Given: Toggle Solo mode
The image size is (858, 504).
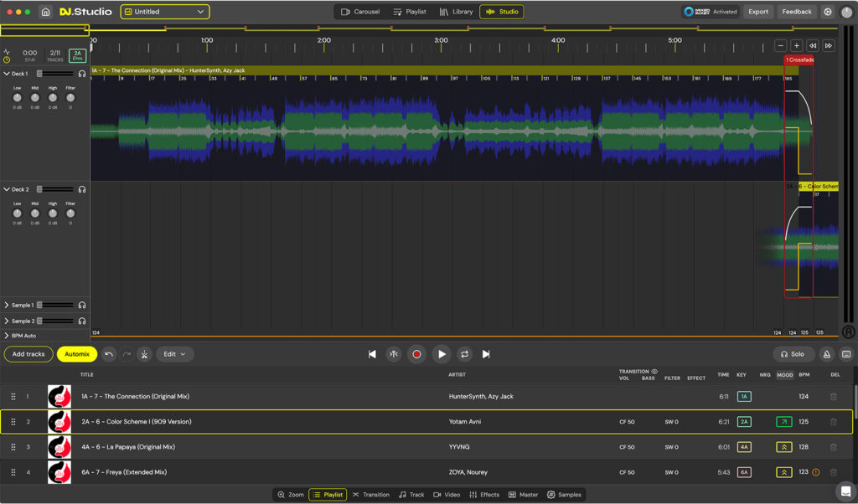Looking at the screenshot, I should pos(793,354).
